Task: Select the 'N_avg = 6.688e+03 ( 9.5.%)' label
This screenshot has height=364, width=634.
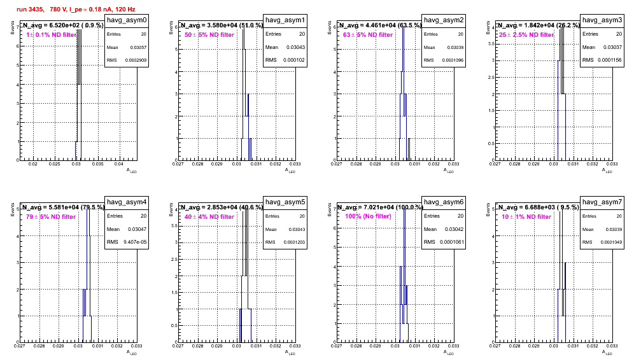Action: [x=539, y=207]
